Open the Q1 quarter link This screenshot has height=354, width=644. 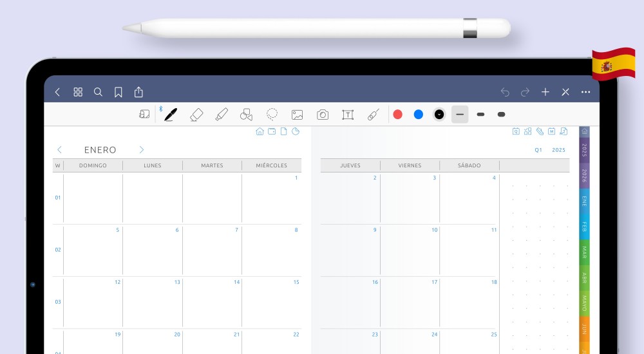[538, 151]
